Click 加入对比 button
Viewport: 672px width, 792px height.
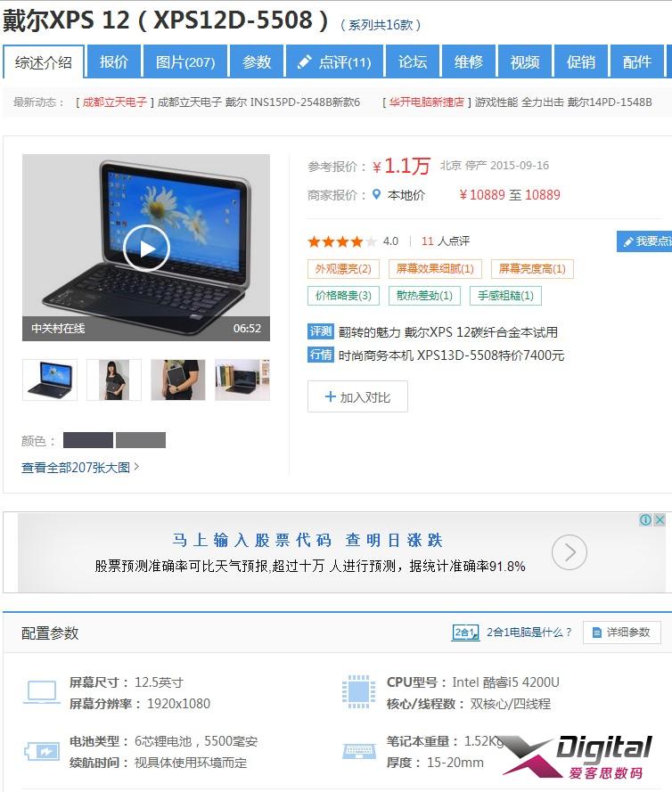[x=357, y=396]
